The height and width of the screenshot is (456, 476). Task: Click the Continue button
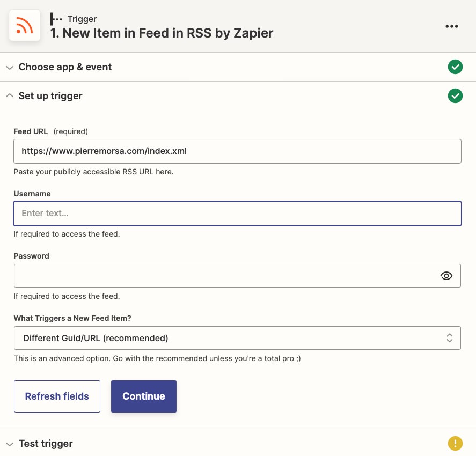tap(144, 396)
